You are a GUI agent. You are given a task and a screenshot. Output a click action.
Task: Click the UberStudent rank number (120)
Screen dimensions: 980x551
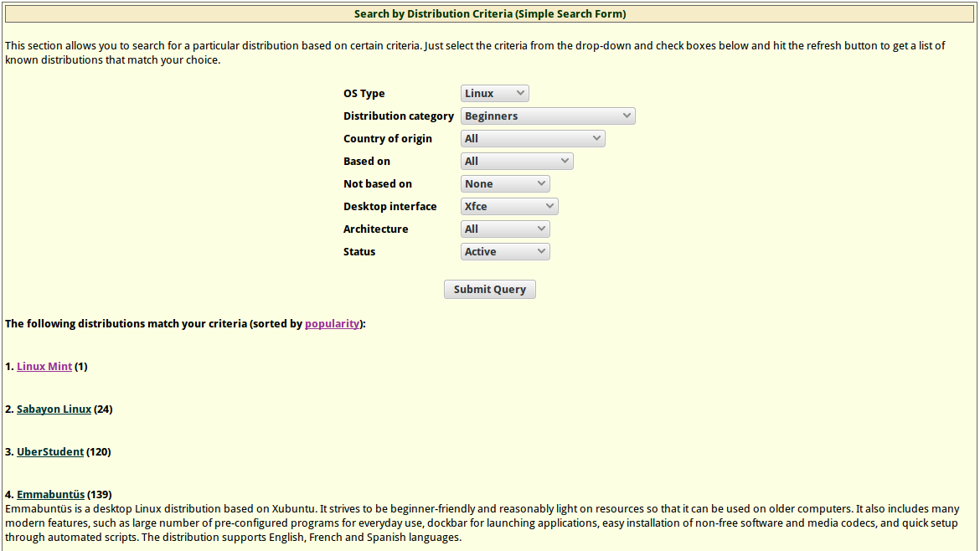99,451
